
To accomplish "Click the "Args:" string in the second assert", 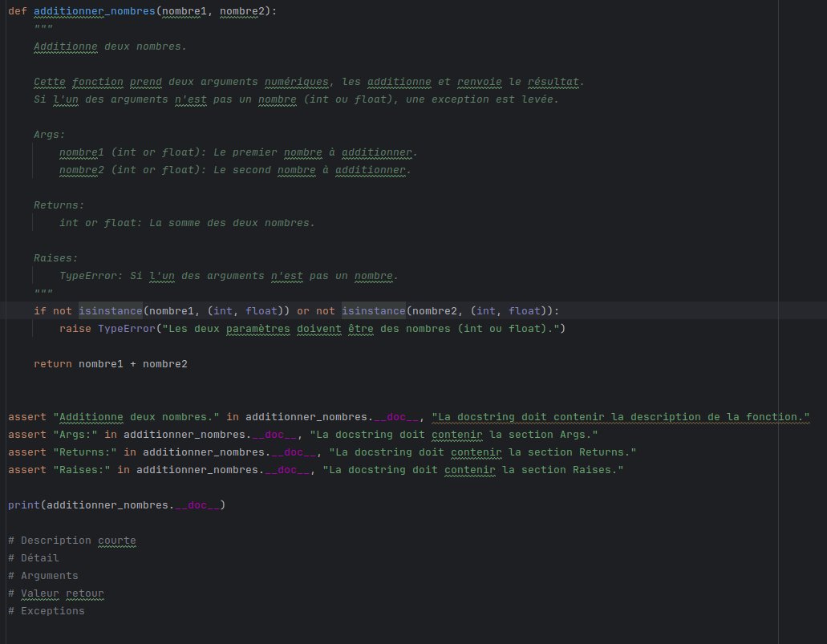I will (x=75, y=435).
